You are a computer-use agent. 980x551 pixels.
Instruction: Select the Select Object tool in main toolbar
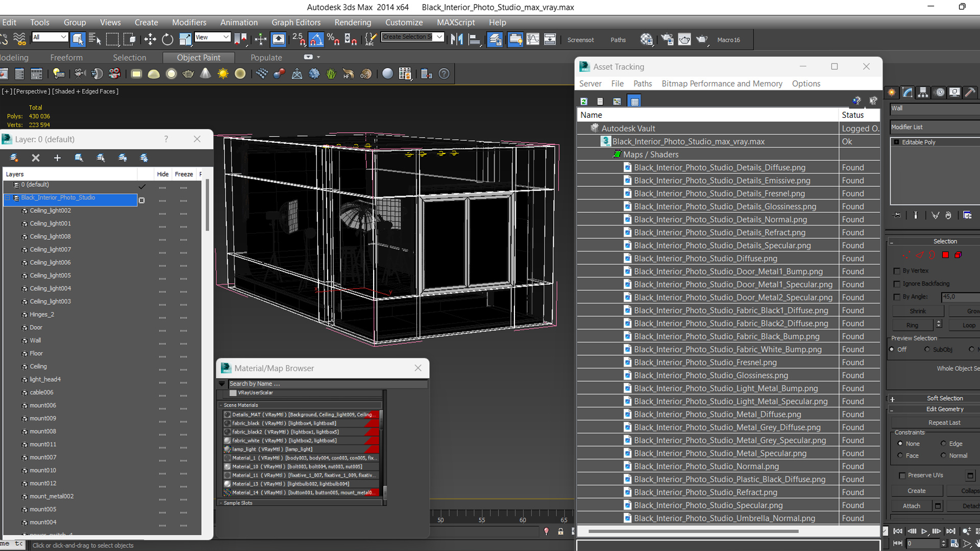click(x=78, y=39)
